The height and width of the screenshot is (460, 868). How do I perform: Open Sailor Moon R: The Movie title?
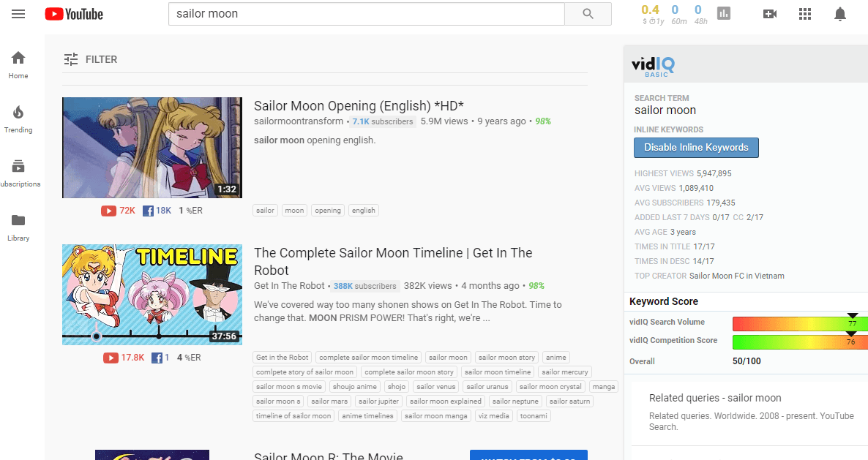point(329,456)
